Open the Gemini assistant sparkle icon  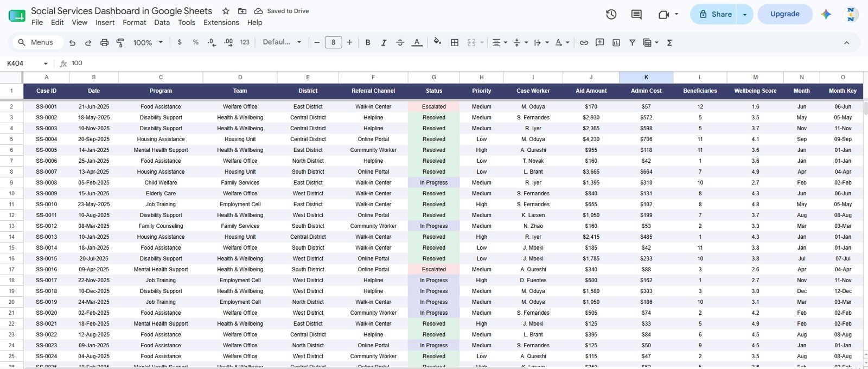(x=826, y=15)
